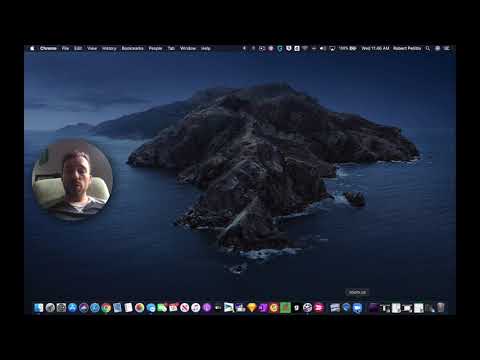480x360 pixels.
Task: Open the Trash in the Dock
Action: click(441, 307)
